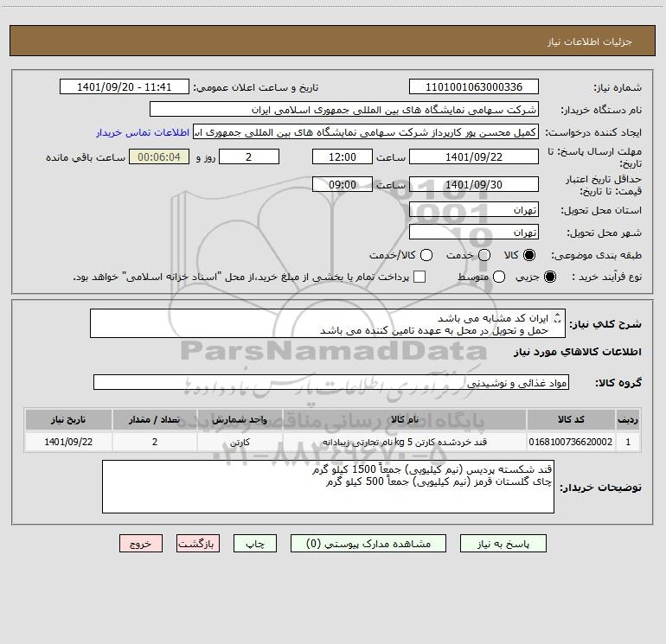
Task: Click the ردیف column header
Action: click(628, 419)
